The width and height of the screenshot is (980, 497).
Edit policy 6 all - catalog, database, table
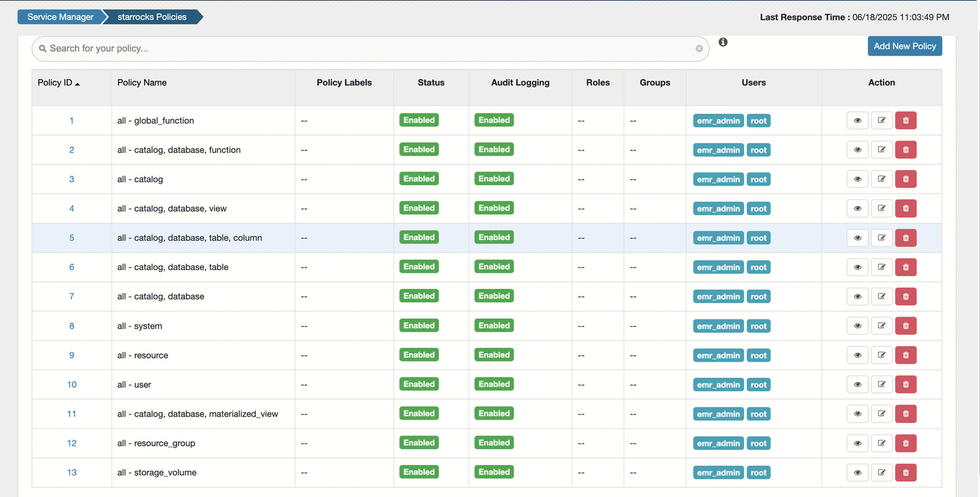pos(881,267)
